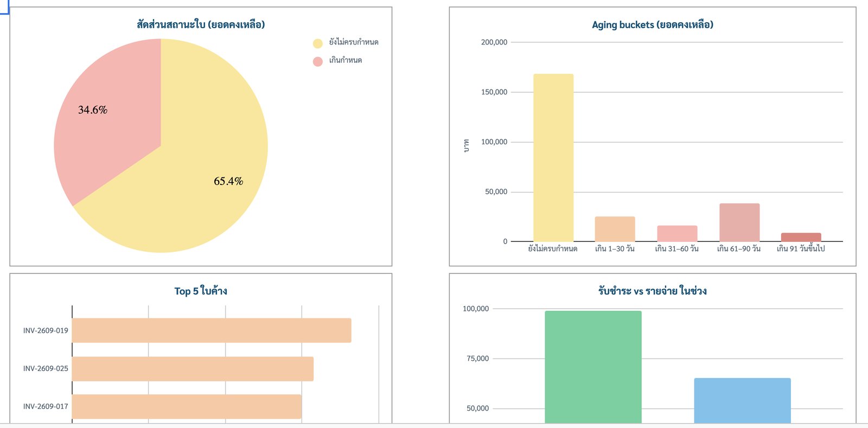868x428 pixels.
Task: Click the 100,000 value in รับชำระ vs รายจ่าย chart
Action: click(x=476, y=309)
